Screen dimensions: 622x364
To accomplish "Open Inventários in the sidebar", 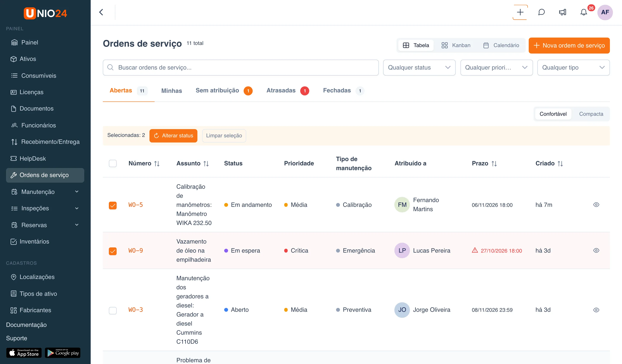I will (x=45, y=241).
